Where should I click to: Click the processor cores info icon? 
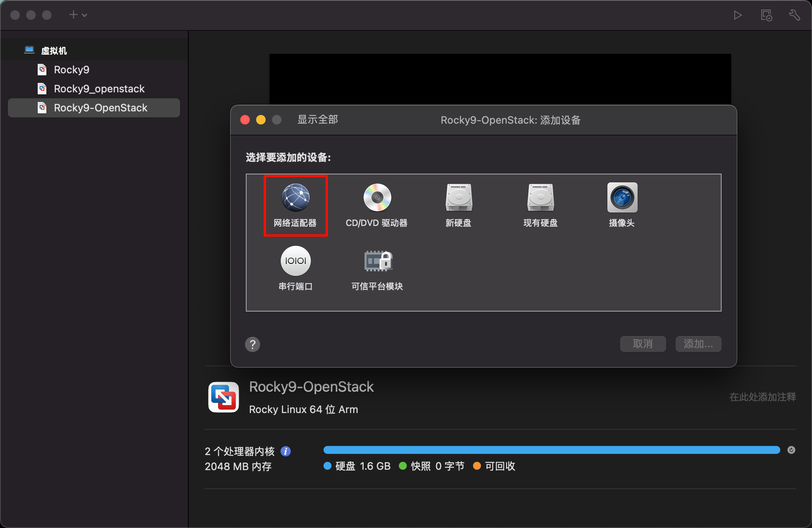285,451
